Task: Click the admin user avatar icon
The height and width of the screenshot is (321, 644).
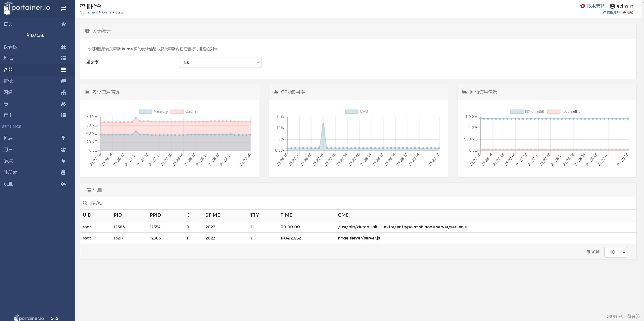Action: 612,6
